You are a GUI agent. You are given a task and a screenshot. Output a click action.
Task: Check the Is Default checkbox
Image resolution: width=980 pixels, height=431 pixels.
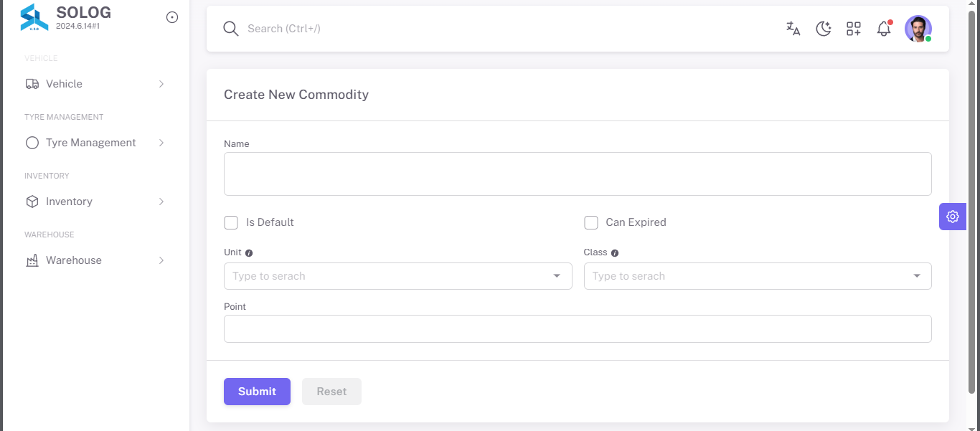(231, 222)
